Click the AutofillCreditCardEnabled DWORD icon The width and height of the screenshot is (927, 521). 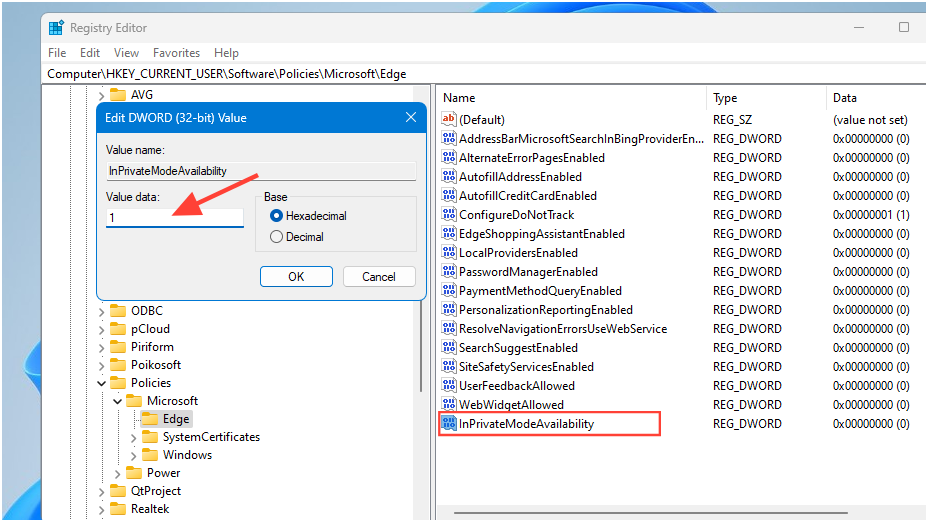click(449, 195)
